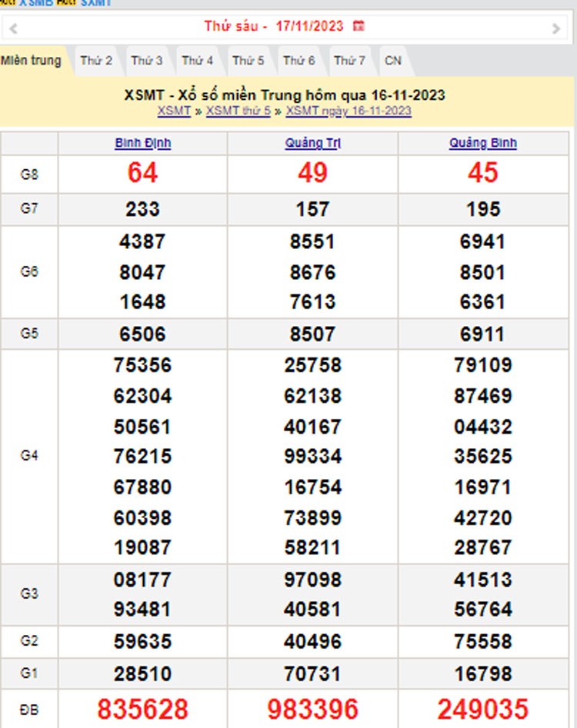Click the G8 row label

coord(29,175)
